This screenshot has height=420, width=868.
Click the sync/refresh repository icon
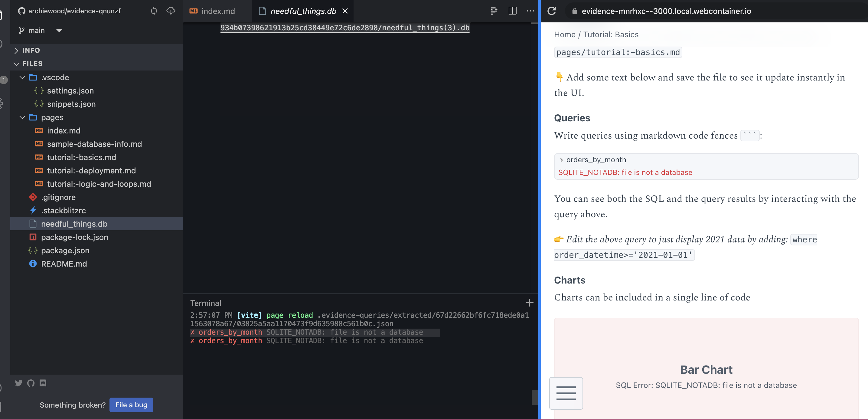point(154,11)
